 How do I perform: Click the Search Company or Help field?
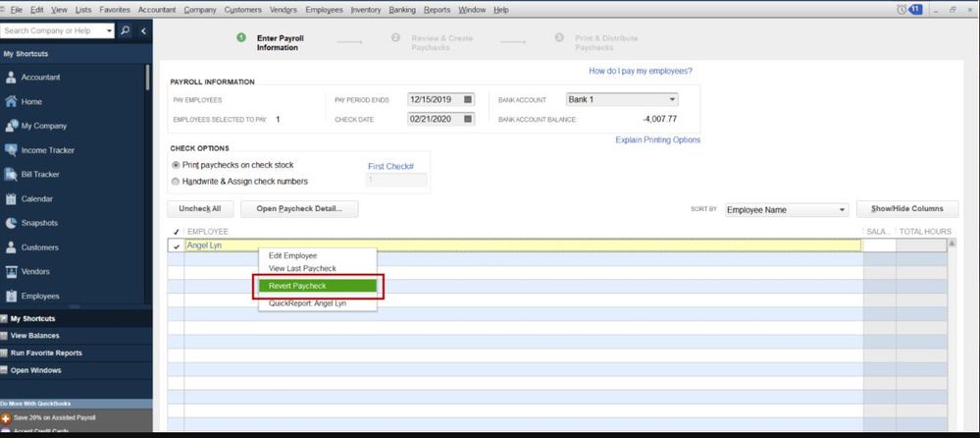[x=53, y=30]
